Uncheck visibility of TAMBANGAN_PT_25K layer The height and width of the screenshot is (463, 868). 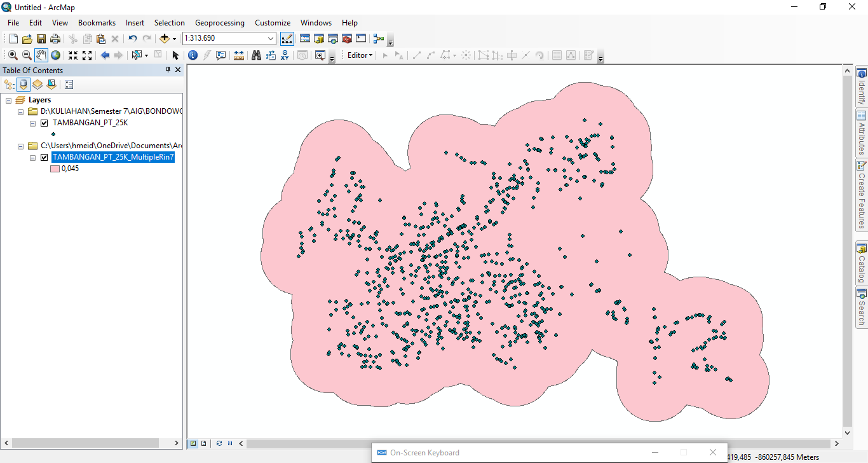(44, 123)
